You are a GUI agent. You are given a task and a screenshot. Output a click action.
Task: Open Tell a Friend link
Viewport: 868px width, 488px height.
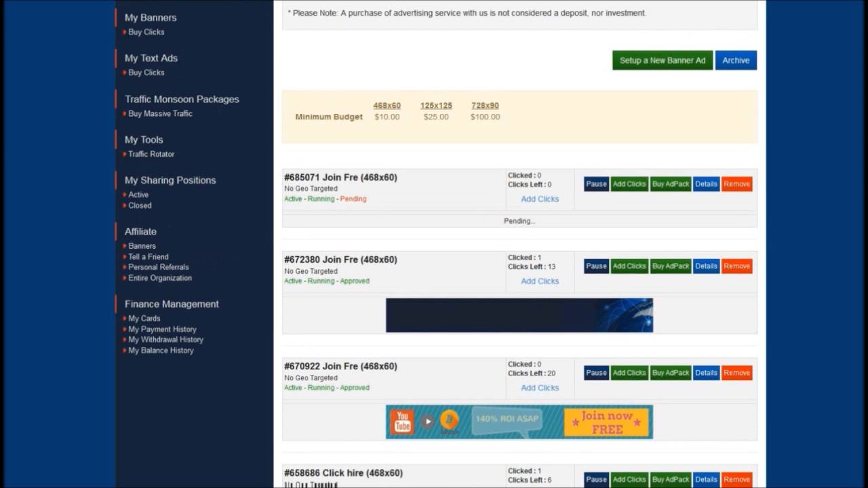(x=149, y=257)
